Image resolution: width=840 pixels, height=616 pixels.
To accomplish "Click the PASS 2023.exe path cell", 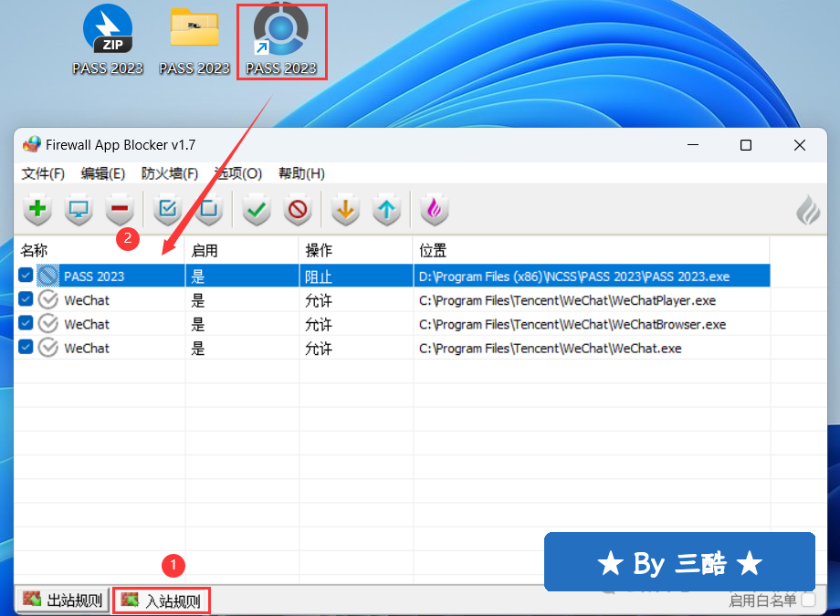I will pyautogui.click(x=592, y=276).
